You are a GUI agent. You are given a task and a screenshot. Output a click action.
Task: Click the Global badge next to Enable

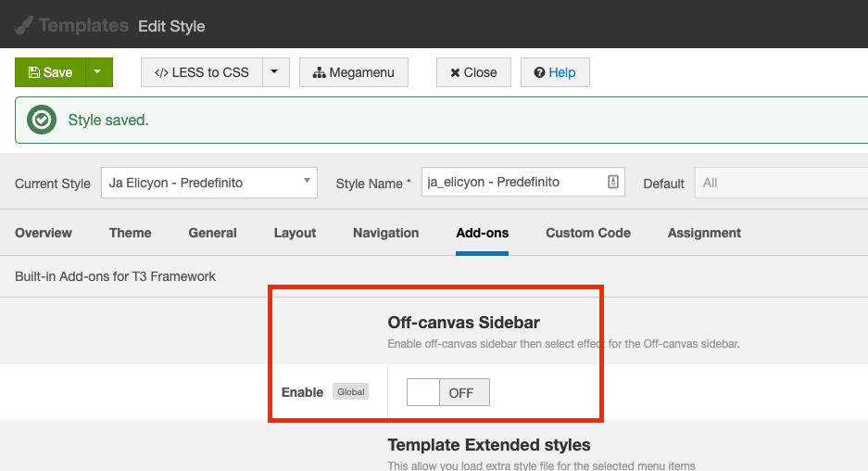pos(351,392)
